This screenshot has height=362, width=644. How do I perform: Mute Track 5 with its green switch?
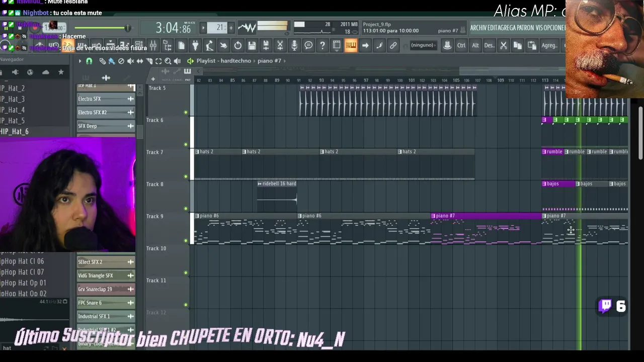tap(186, 112)
